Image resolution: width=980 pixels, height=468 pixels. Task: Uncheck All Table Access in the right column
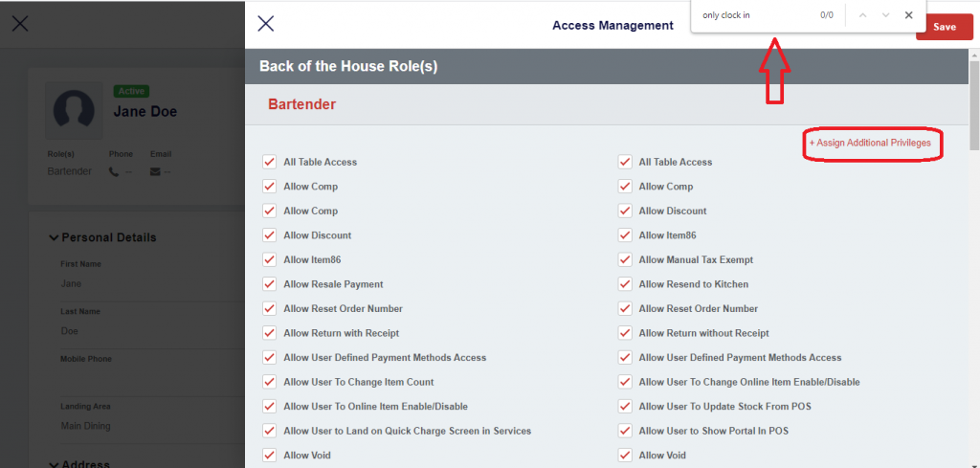pyautogui.click(x=624, y=162)
